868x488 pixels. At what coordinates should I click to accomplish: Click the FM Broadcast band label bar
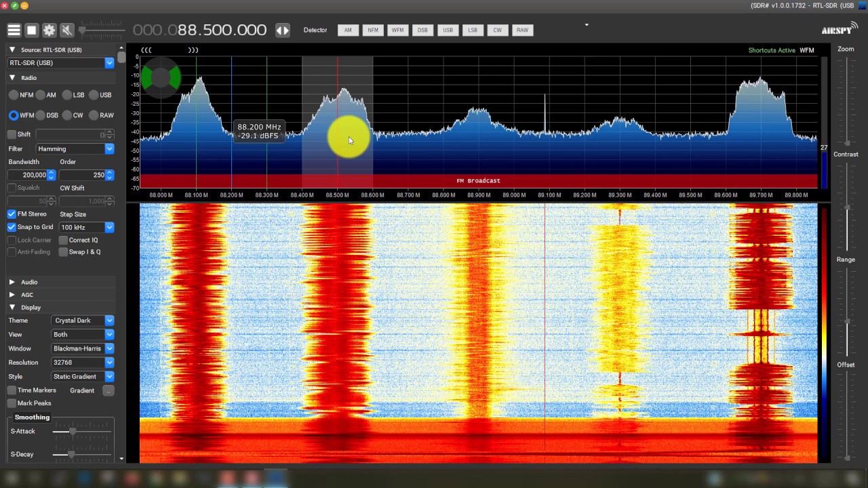479,181
